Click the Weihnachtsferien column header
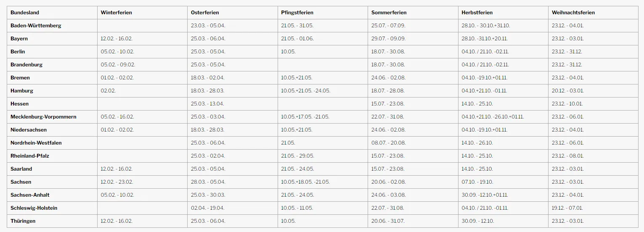This screenshot has width=644, height=232. pos(573,13)
